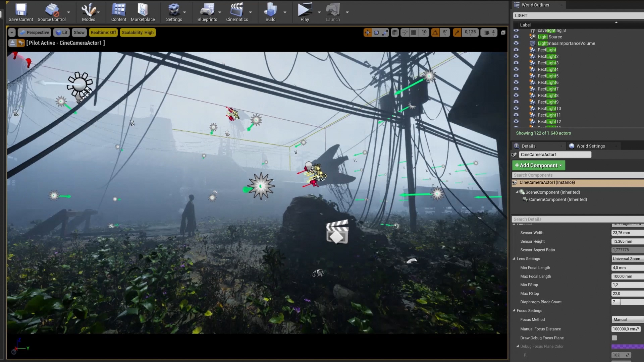
Task: Select the scale gizmo tool
Action: pos(385,33)
